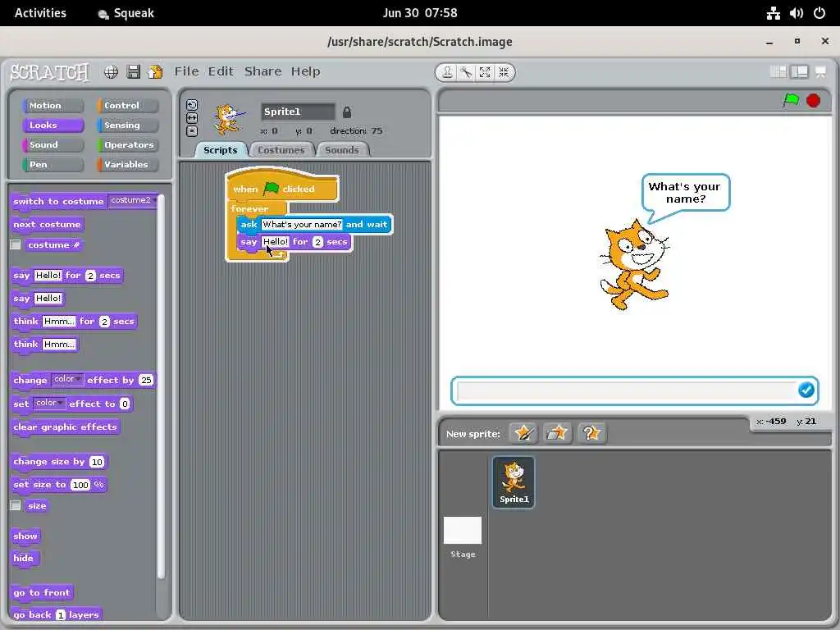Open color dropdown in set effect block
This screenshot has height=630, width=840.
tap(49, 403)
